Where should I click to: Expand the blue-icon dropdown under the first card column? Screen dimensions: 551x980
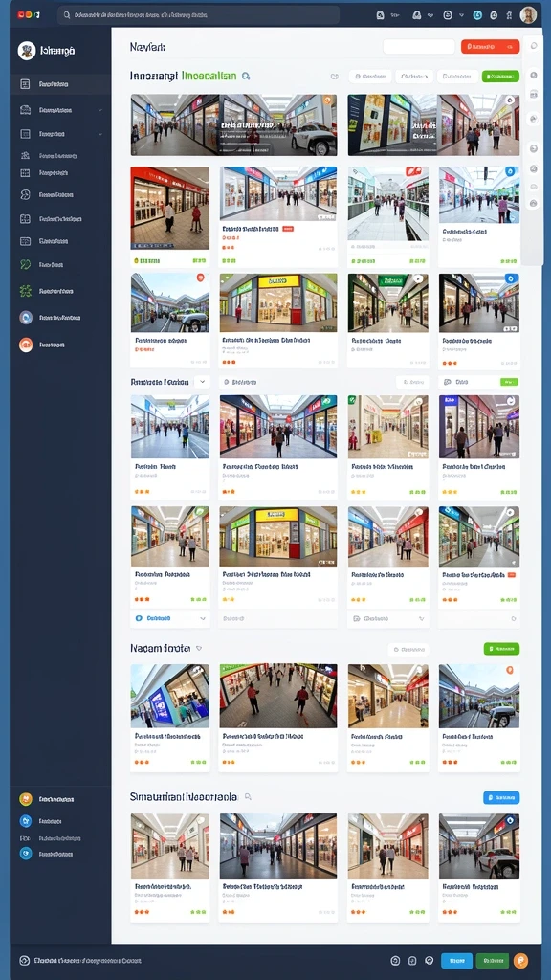point(170,618)
